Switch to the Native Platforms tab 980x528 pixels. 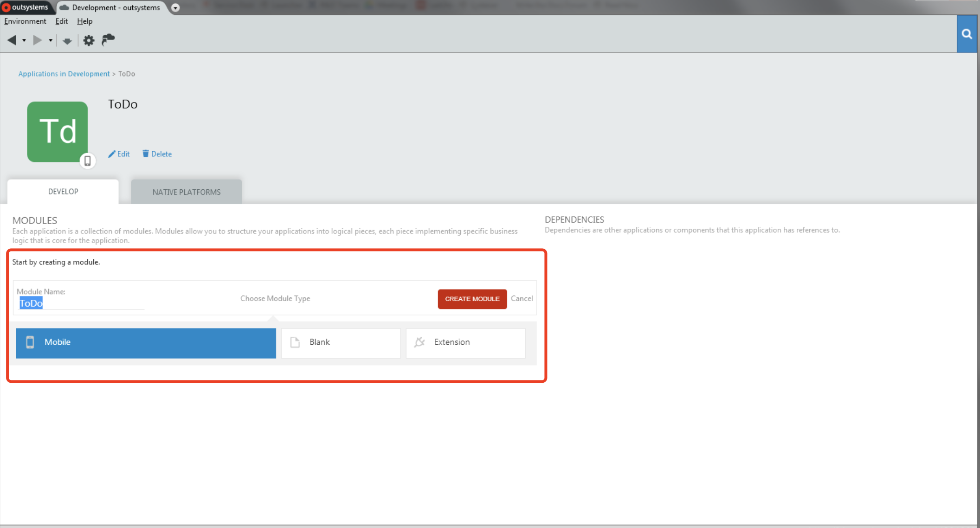pos(186,192)
